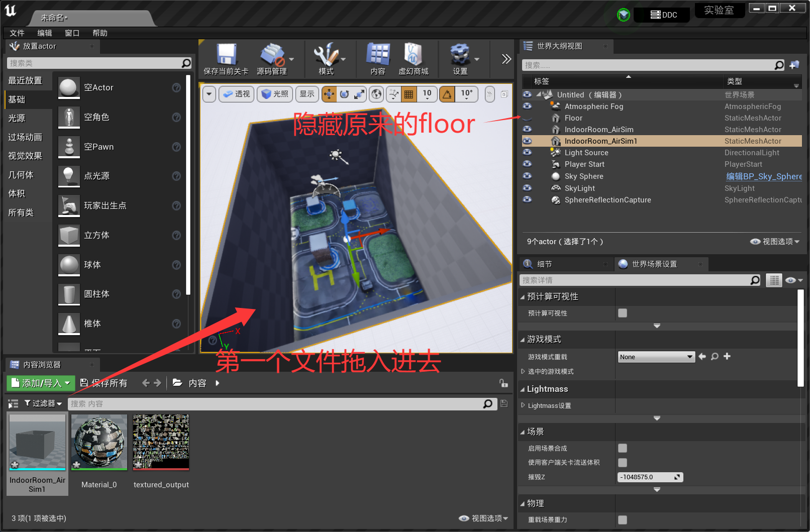Click the 添加/导入 button

pyautogui.click(x=41, y=383)
